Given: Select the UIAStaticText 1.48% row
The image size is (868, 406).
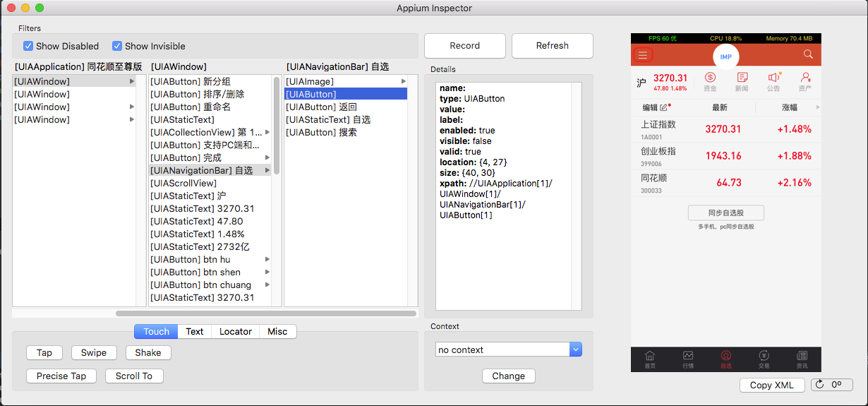Looking at the screenshot, I should pos(210,234).
